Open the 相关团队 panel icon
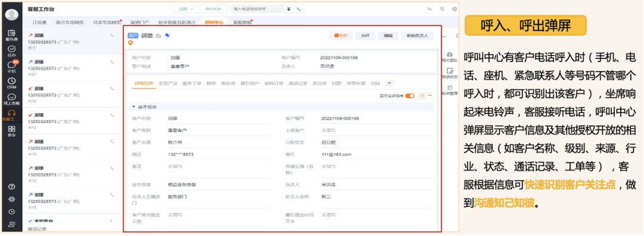Screen dimensions: 644x236 click(x=450, y=56)
